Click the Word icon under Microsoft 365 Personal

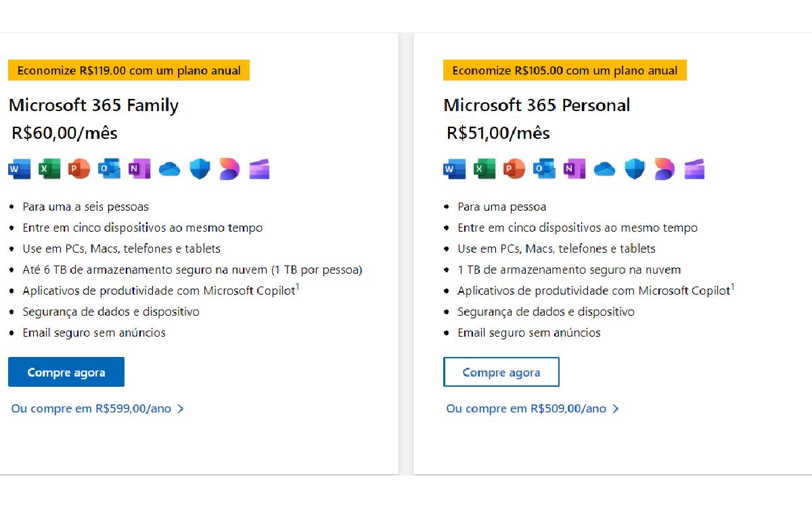[455, 169]
